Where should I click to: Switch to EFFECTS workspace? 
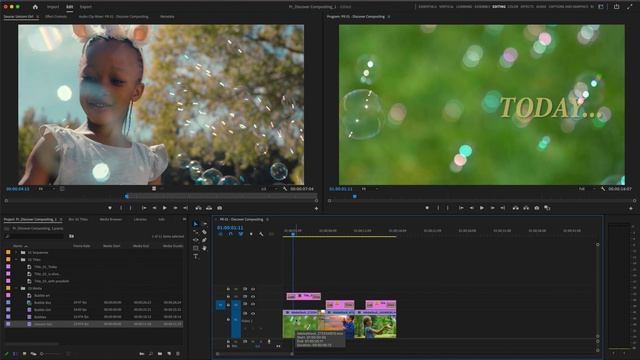(x=527, y=7)
